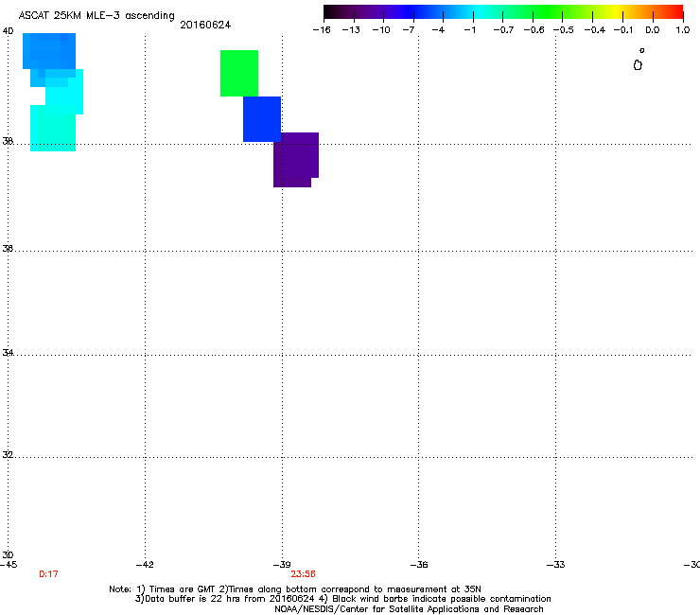
Task: Click the colorbar label -0.7
Action: 503,30
